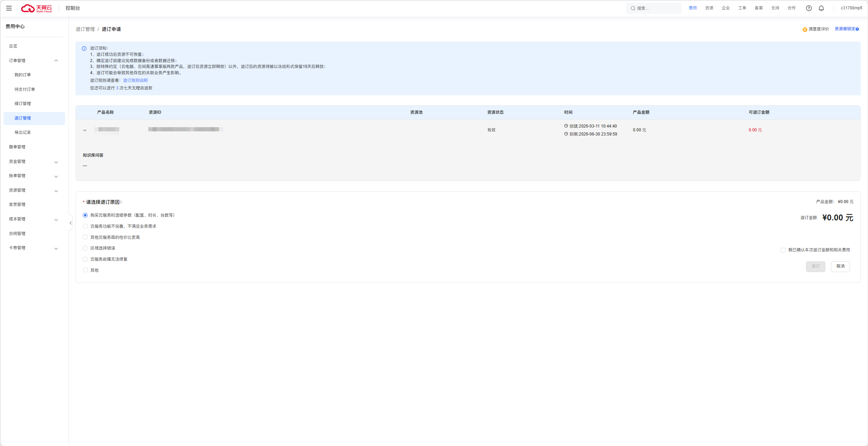Click the help question mark icon
868x446 pixels.
pyautogui.click(x=809, y=8)
